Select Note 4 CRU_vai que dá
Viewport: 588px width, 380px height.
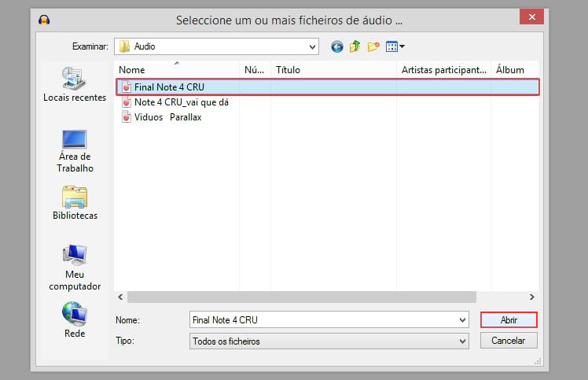(181, 102)
